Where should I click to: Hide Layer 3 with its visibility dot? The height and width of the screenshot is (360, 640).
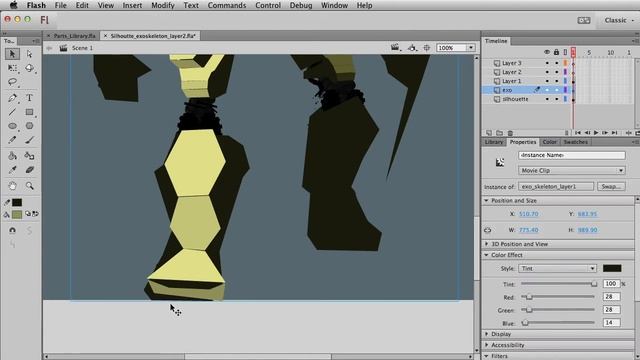click(x=547, y=63)
